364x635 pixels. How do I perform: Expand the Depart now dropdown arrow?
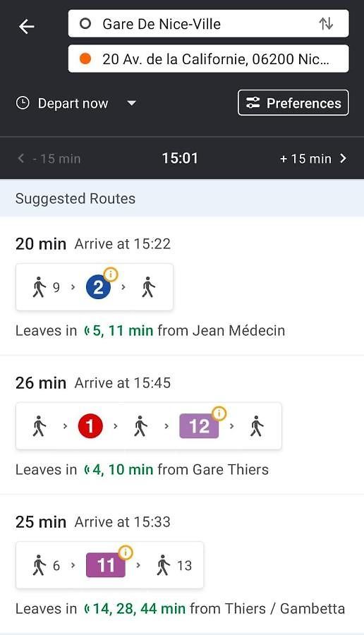[x=132, y=103]
